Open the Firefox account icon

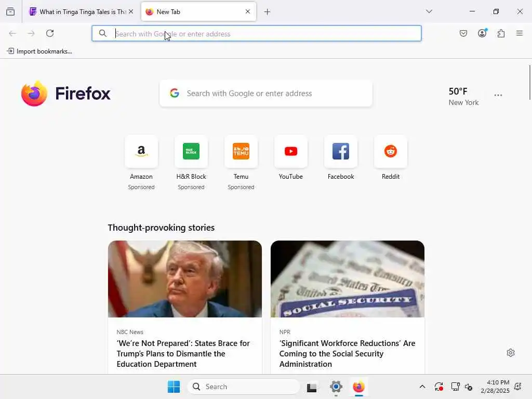point(482,33)
